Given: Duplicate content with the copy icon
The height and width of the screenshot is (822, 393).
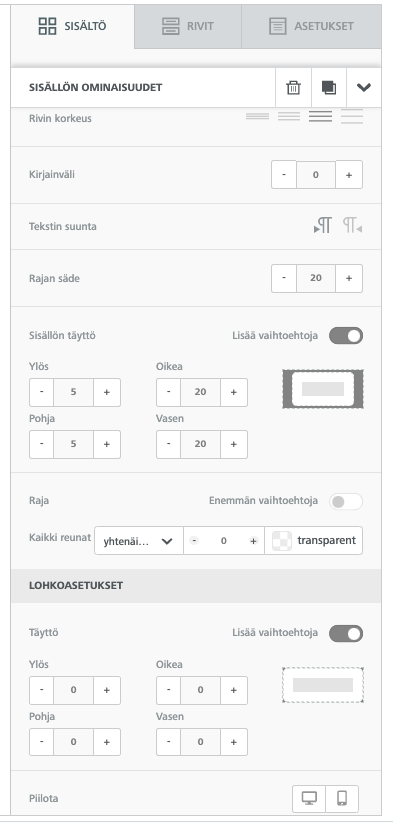Looking at the screenshot, I should point(329,88).
